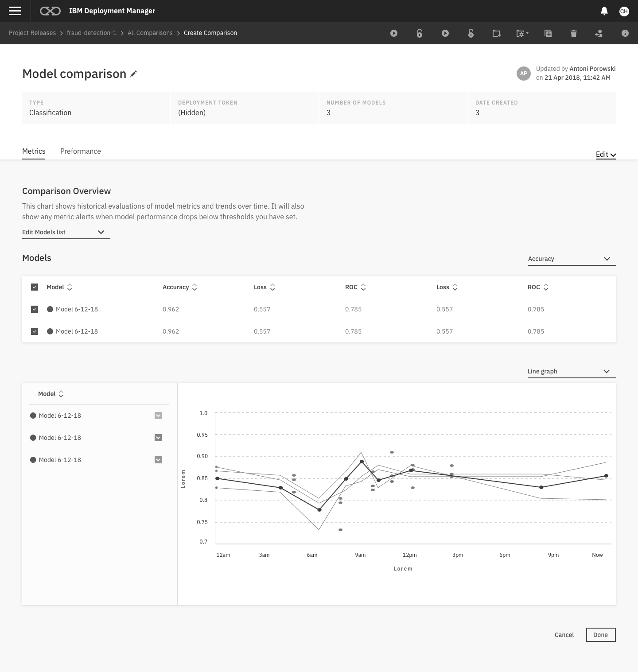Click the Cancel button
The image size is (638, 672).
point(564,635)
